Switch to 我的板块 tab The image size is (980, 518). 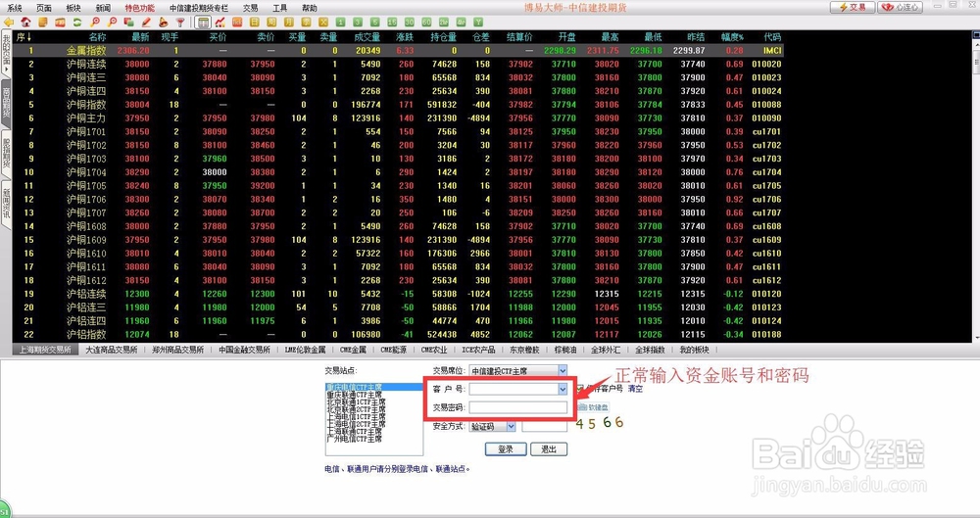pyautogui.click(x=694, y=350)
